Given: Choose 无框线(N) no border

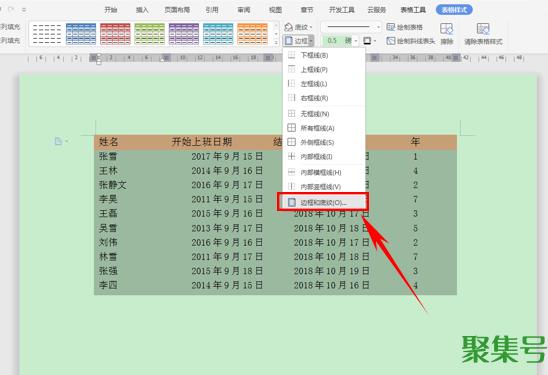Looking at the screenshot, I should click(324, 114).
